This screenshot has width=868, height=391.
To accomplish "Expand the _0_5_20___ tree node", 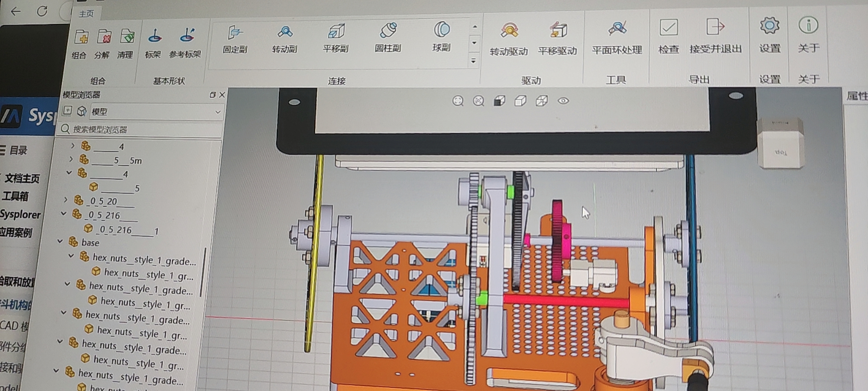I will point(65,199).
